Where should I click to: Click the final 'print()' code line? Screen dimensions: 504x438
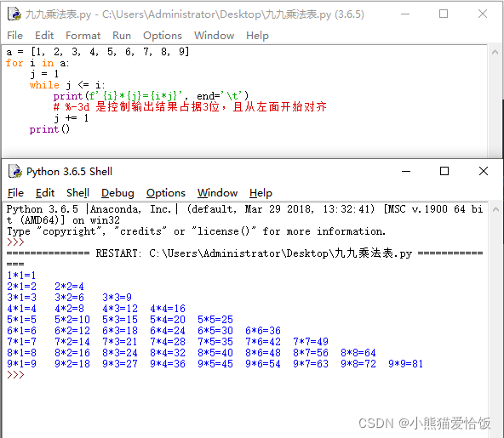coord(49,129)
